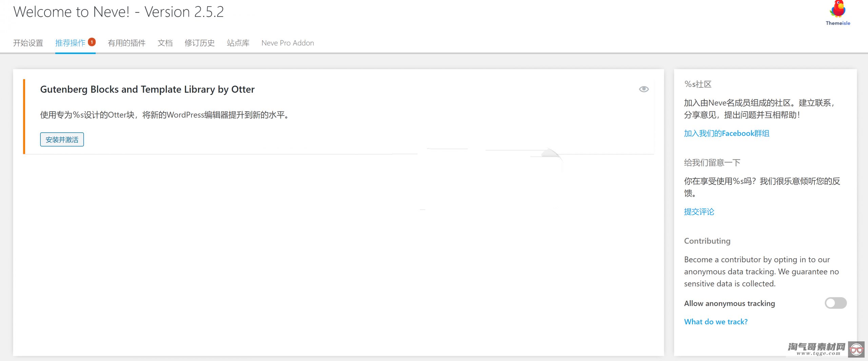The image size is (868, 361).
Task: Click the %s社区 heading
Action: click(x=698, y=84)
